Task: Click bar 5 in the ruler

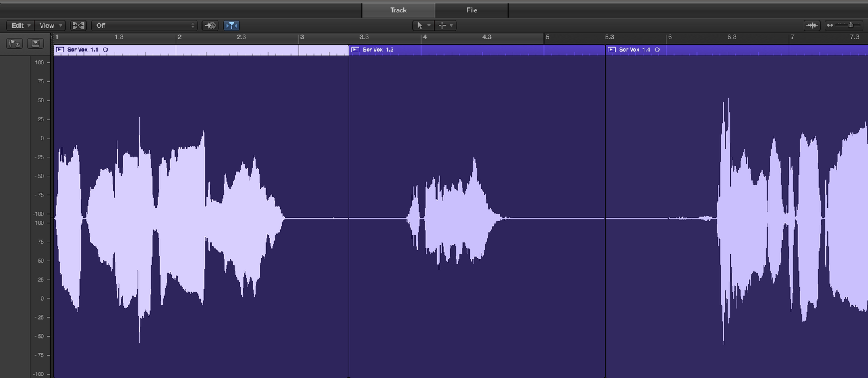Action: coord(547,37)
